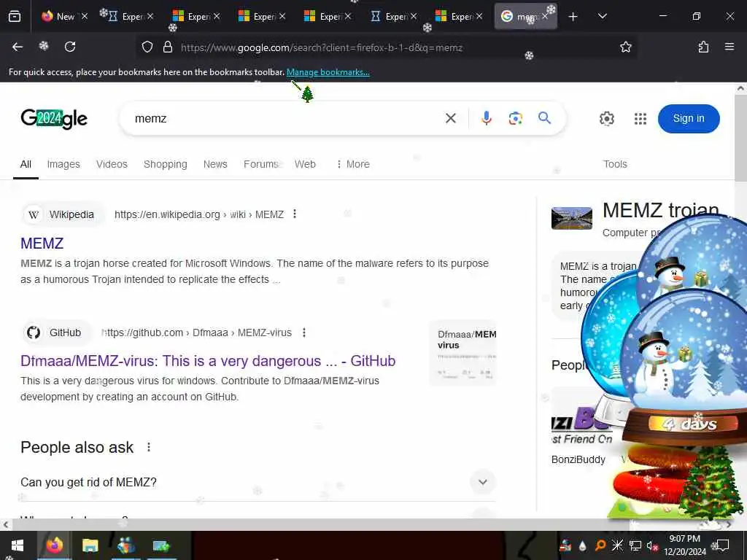This screenshot has height=560, width=747.
Task: Switch to the News results tab
Action: pyautogui.click(x=215, y=164)
